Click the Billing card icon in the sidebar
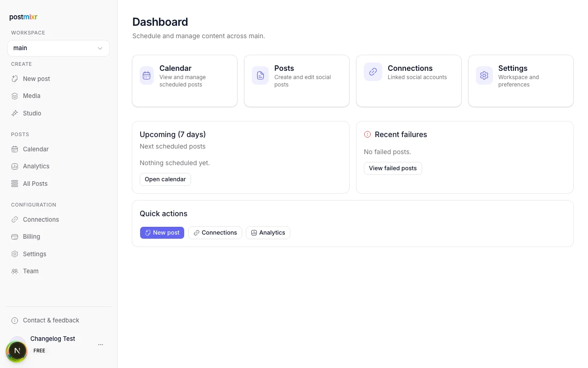The width and height of the screenshot is (588, 368). 15,236
